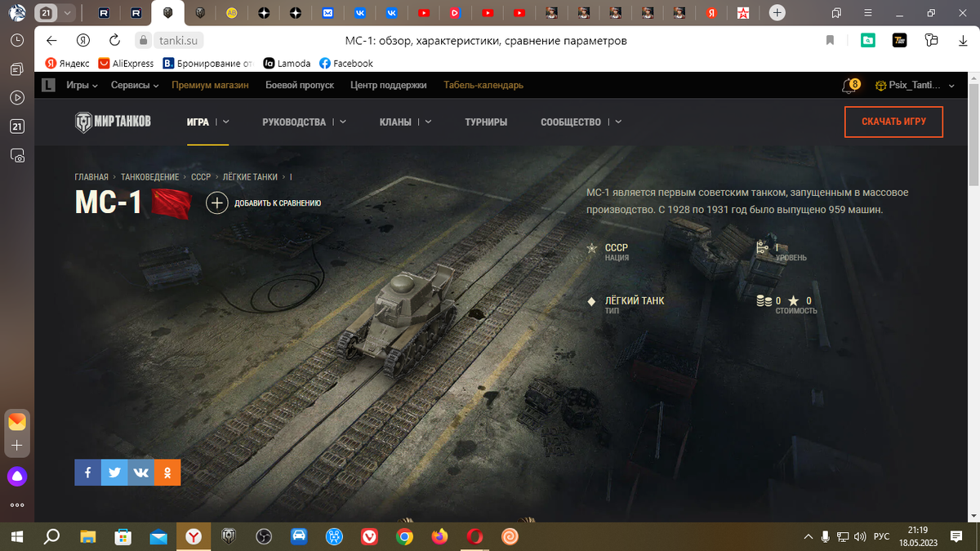The image size is (980, 551).
Task: Click the Yandex 'Я' home button in the toolbar
Action: [82, 41]
